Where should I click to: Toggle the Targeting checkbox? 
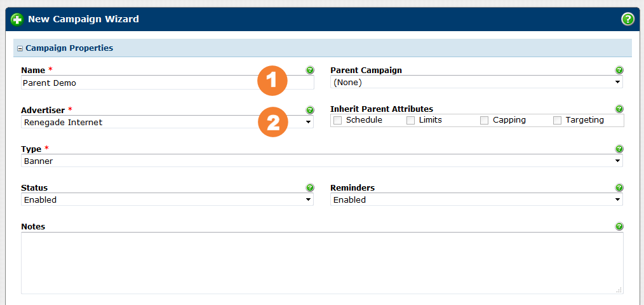558,120
